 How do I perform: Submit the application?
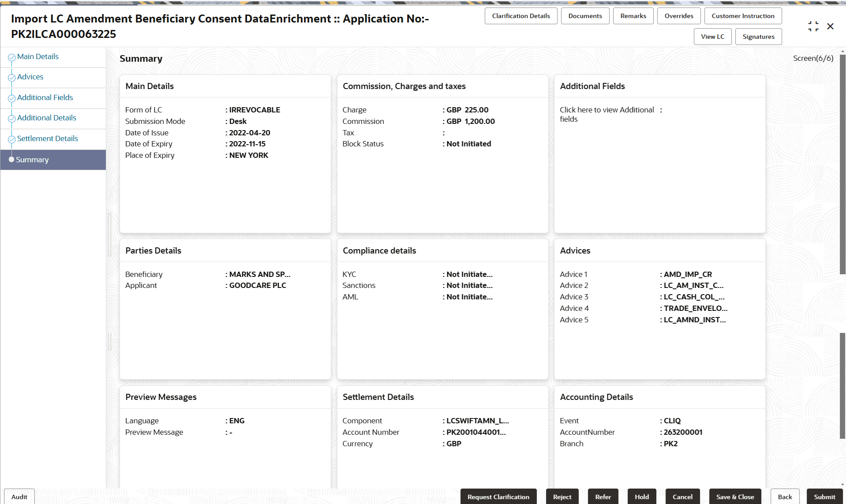pyautogui.click(x=824, y=497)
